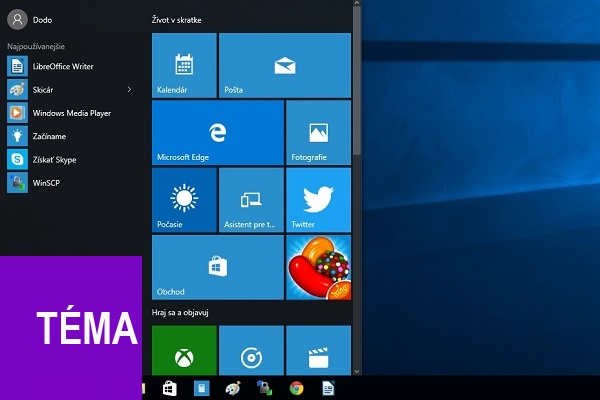Open the Fotografie photos tile
Viewport: 600px width, 400px height.
[x=318, y=132]
